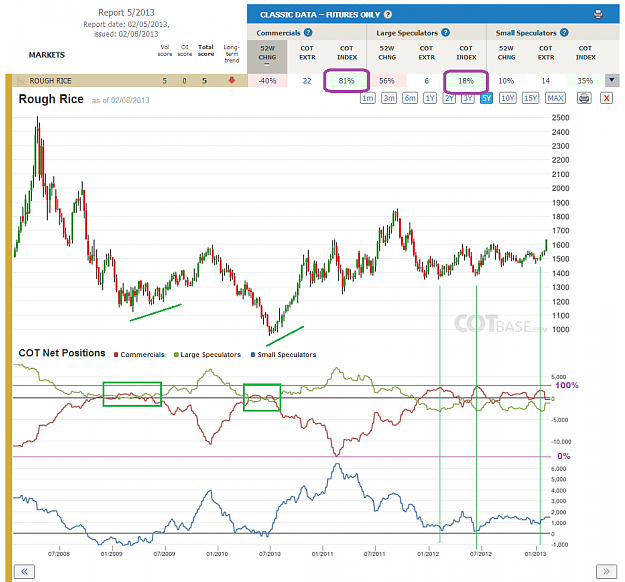The width and height of the screenshot is (625, 582).
Task: Open help icon next to Commercials
Action: tap(308, 33)
